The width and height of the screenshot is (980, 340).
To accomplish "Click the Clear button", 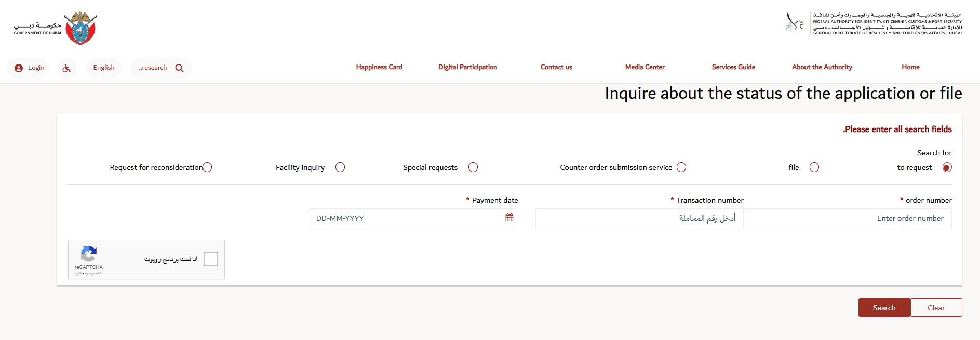I will pos(936,308).
